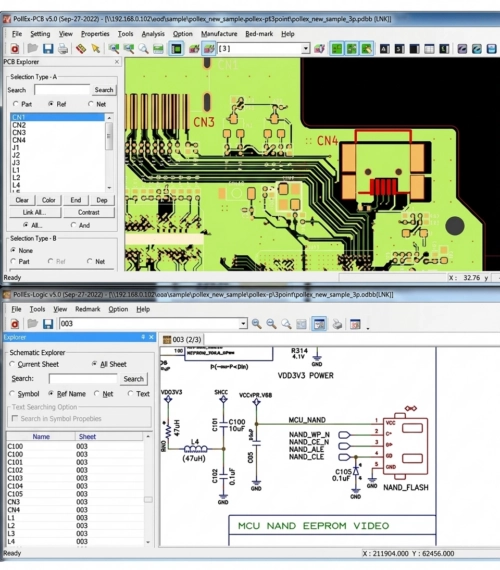Save the schematic in PollEx-Logic toolbar
500x570 pixels.
(48, 324)
